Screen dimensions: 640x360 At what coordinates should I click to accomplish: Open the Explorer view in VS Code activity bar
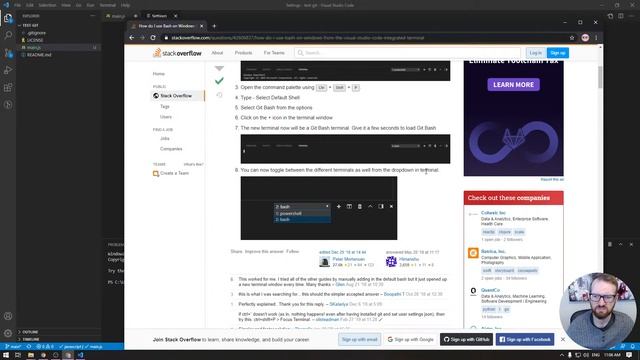point(8,18)
